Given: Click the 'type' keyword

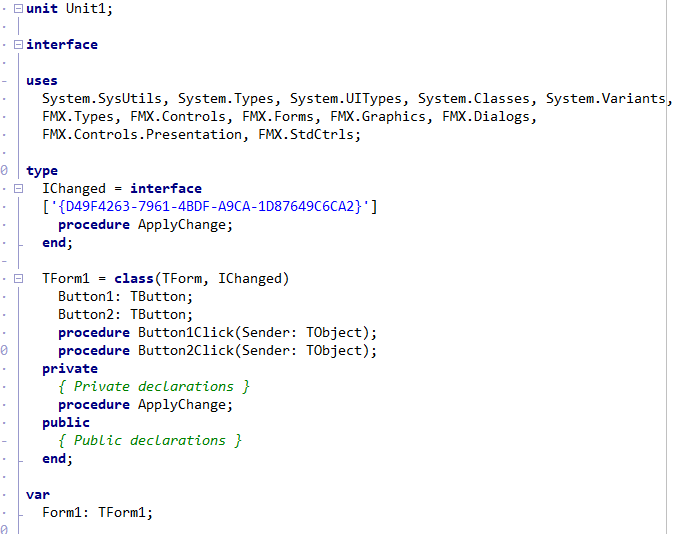Looking at the screenshot, I should pos(42,171).
